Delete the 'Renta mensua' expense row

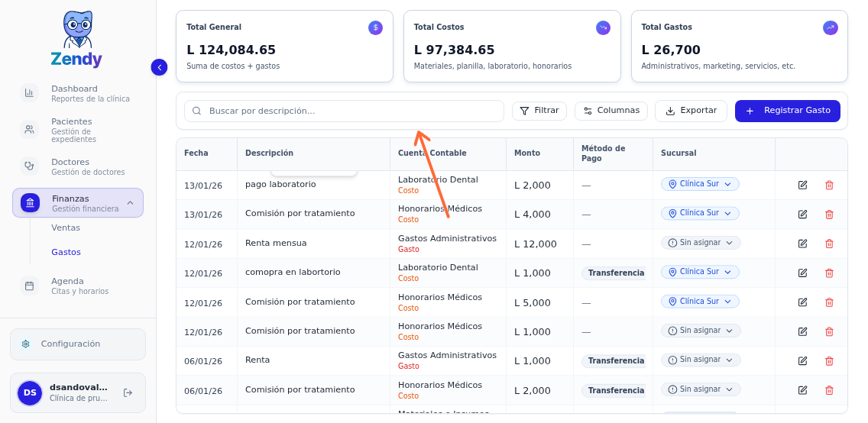point(829,244)
